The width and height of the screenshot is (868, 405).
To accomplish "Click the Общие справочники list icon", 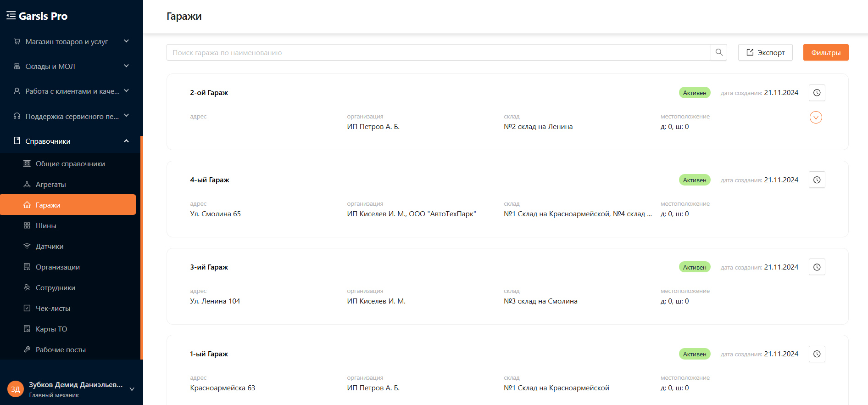I will (x=27, y=163).
